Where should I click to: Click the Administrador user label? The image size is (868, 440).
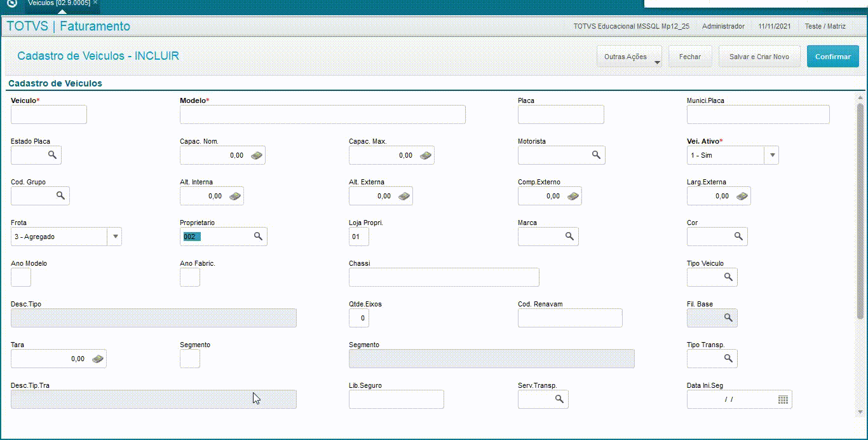pyautogui.click(x=723, y=27)
